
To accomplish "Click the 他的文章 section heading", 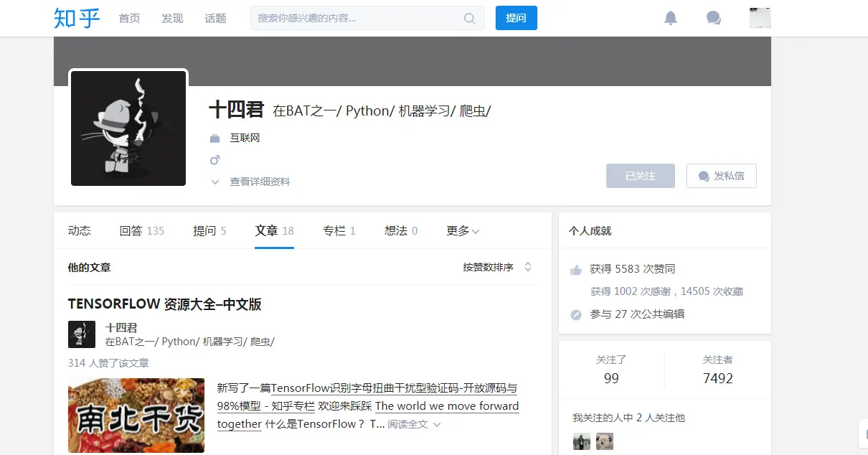I will coord(90,268).
